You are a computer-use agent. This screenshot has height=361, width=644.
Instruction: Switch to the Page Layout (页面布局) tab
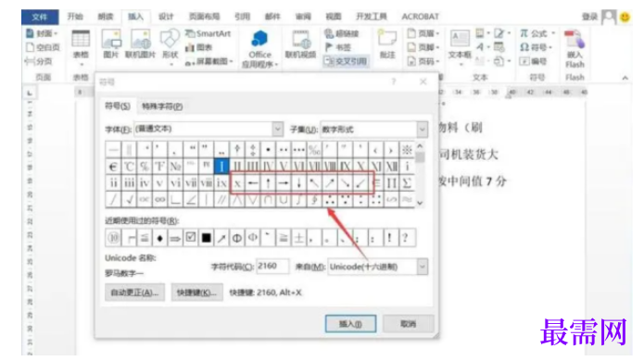(204, 17)
